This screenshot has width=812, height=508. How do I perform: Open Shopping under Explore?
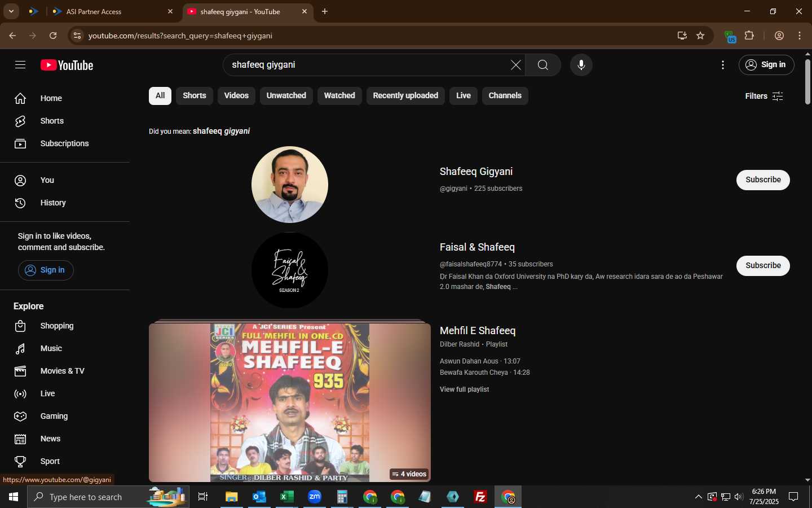[65, 326]
